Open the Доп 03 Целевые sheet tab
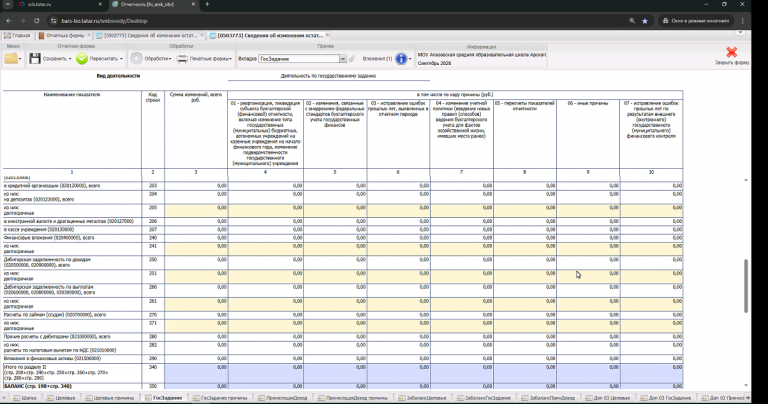Screen dimensions: 768x404 (608, 398)
